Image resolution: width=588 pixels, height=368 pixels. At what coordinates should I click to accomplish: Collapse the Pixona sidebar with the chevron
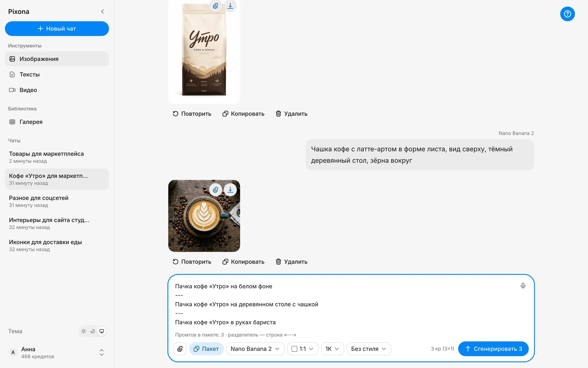[x=102, y=11]
